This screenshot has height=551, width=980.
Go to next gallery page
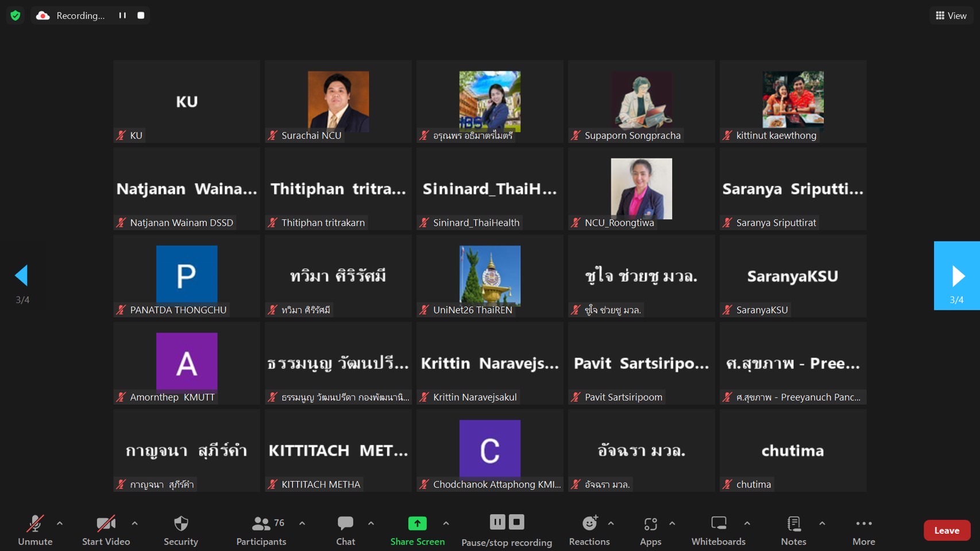click(956, 276)
